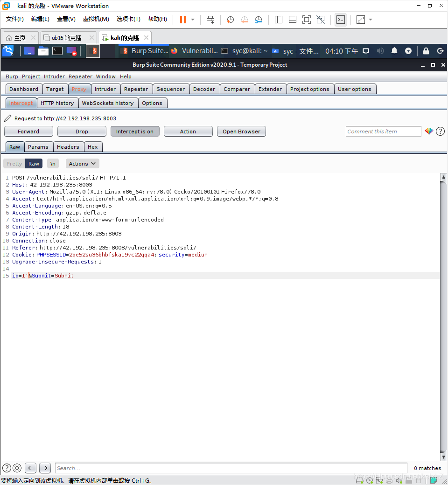448x485 pixels.
Task: Click the Forward button
Action: tap(28, 132)
